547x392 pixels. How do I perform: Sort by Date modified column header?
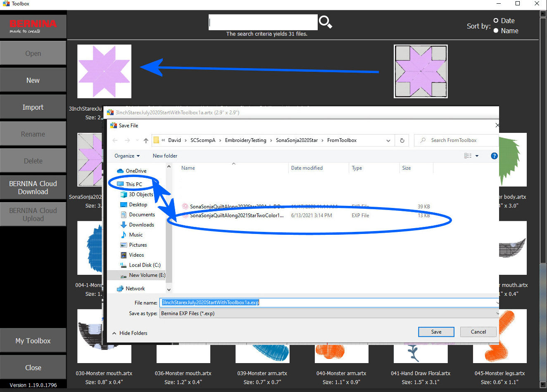(307, 168)
